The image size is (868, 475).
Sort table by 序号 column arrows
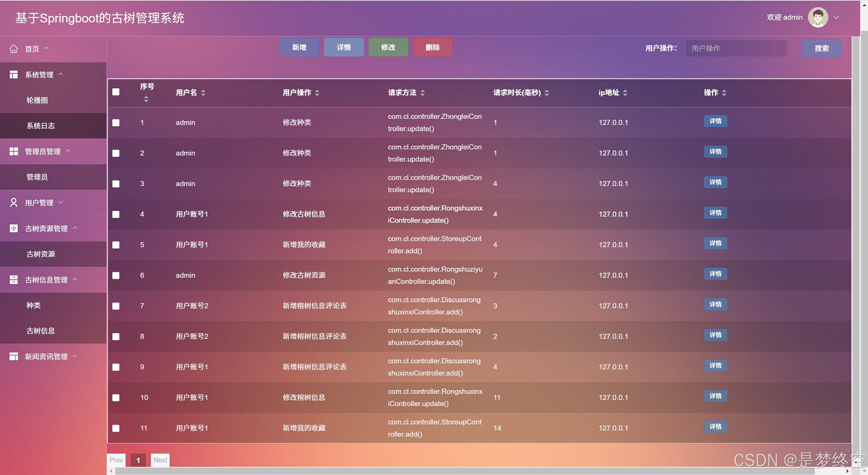pos(146,99)
